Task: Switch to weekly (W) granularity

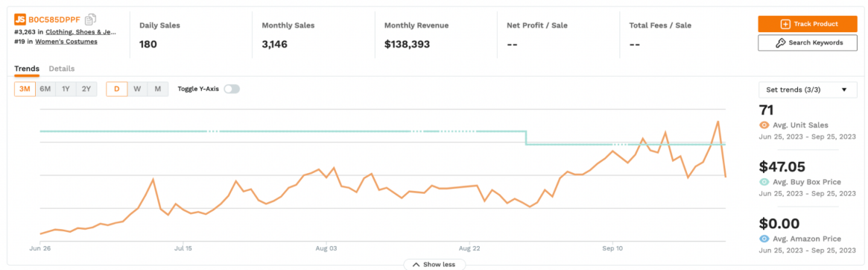Action: (x=137, y=90)
